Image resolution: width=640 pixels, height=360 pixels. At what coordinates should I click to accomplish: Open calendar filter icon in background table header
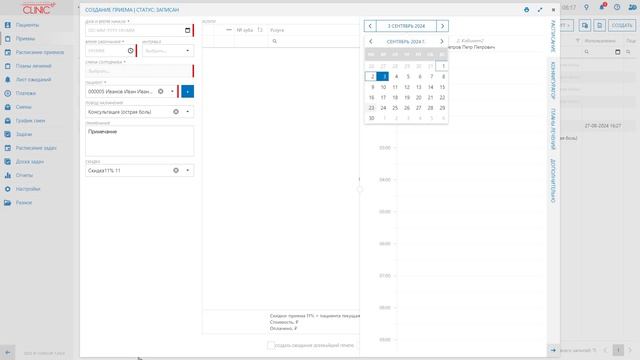(x=617, y=52)
